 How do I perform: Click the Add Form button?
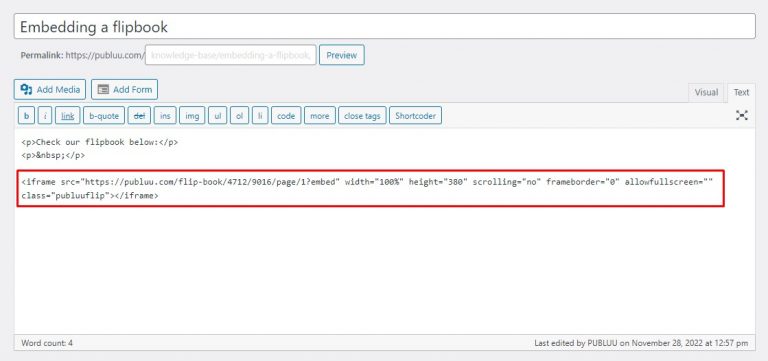(124, 90)
